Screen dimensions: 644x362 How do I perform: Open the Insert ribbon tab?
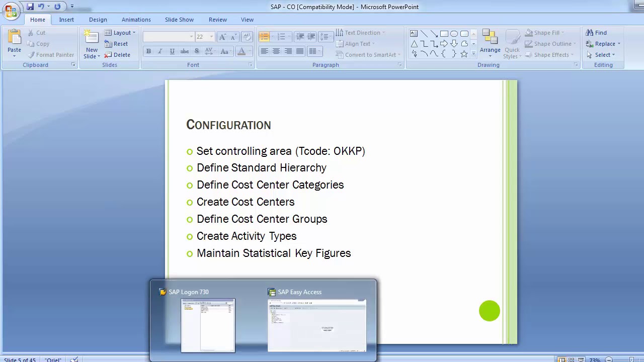[66, 20]
